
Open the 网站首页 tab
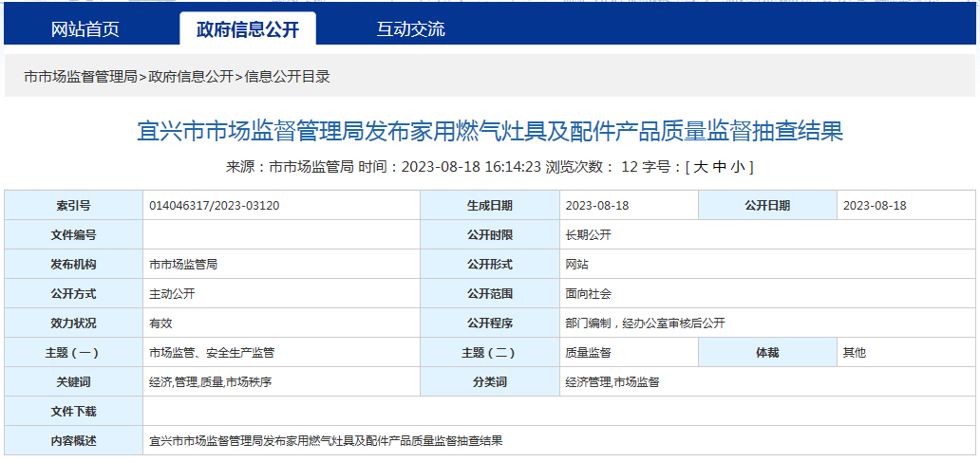click(x=85, y=29)
